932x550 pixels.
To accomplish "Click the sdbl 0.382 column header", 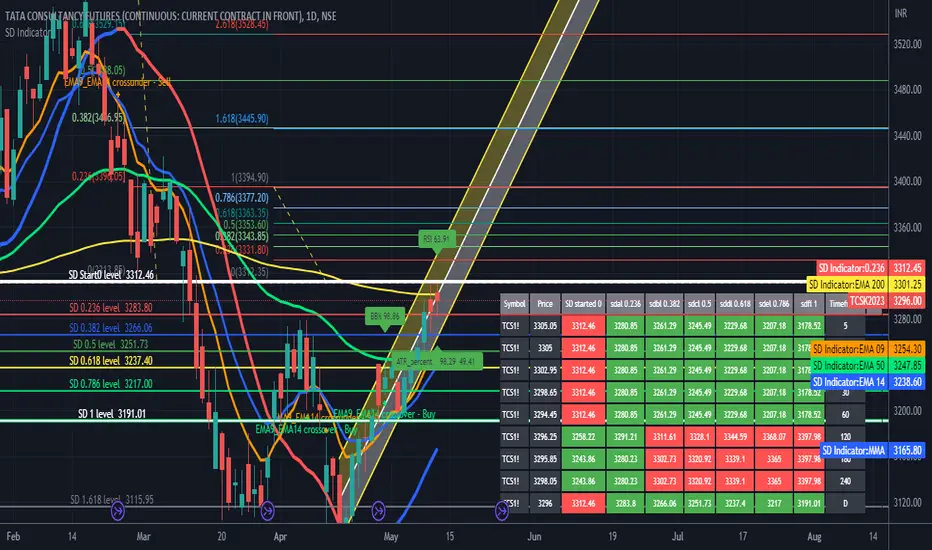I will pyautogui.click(x=665, y=304).
